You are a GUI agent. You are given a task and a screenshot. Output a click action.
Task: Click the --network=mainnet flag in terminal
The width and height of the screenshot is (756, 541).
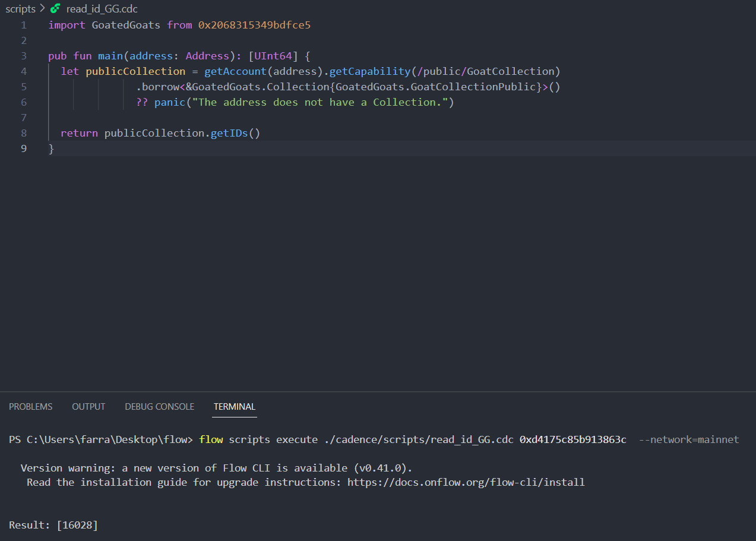[x=689, y=439]
